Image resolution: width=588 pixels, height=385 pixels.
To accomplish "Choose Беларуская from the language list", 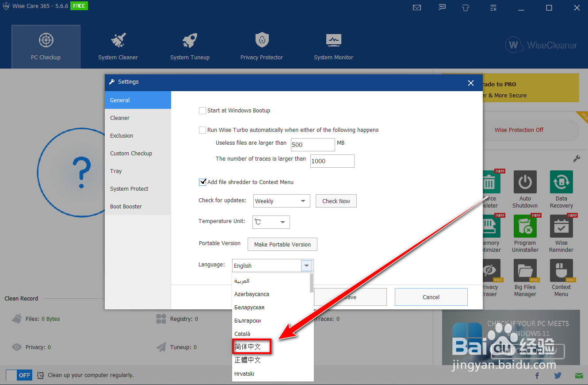I will (271, 307).
